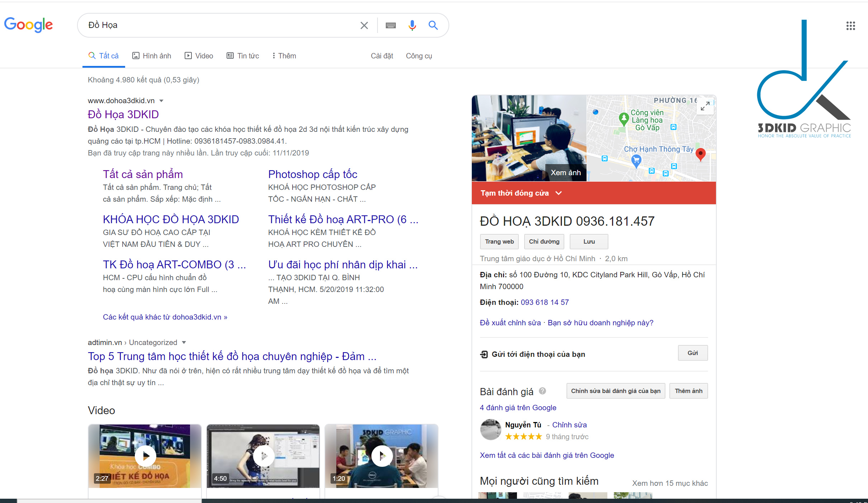The width and height of the screenshot is (868, 503).
Task: Switch to the Hình ảnh tab
Action: (x=151, y=56)
